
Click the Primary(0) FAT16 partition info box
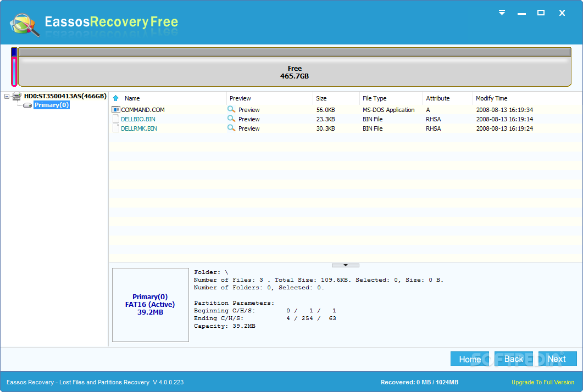click(x=150, y=305)
